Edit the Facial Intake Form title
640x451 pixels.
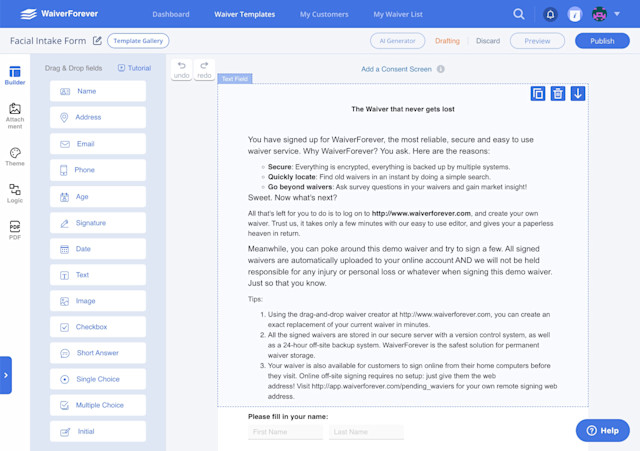coord(97,40)
